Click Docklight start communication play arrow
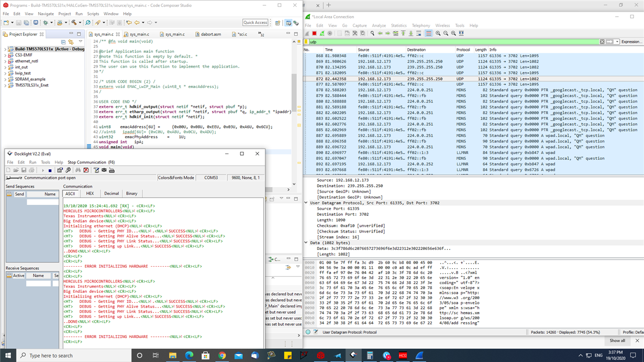Screen dimensions: 644x362 coord(43,170)
